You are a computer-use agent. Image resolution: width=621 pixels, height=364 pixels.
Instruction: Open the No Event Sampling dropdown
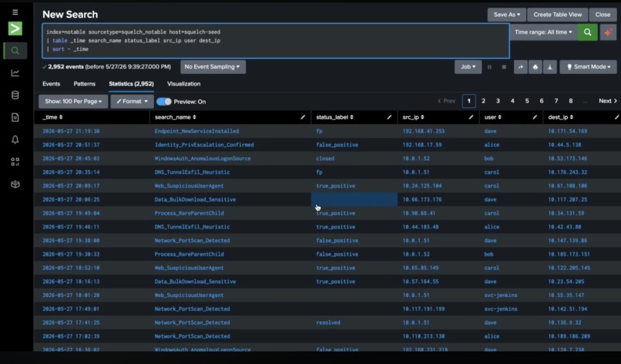point(213,67)
